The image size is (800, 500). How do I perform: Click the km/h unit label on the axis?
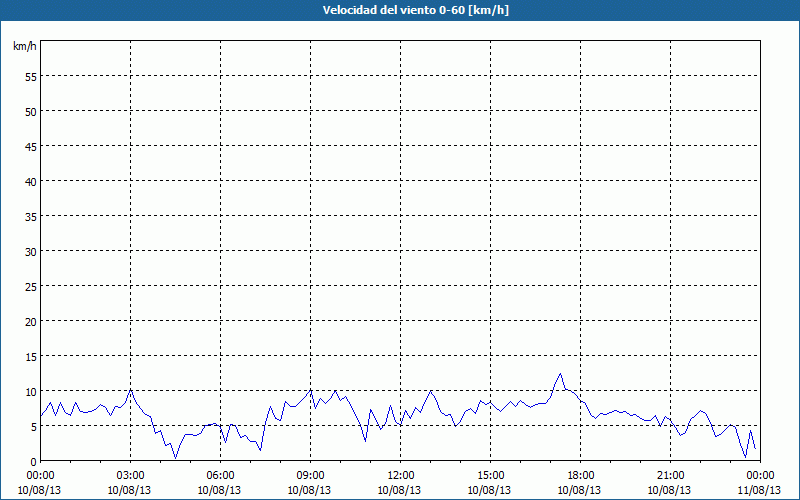(x=25, y=46)
